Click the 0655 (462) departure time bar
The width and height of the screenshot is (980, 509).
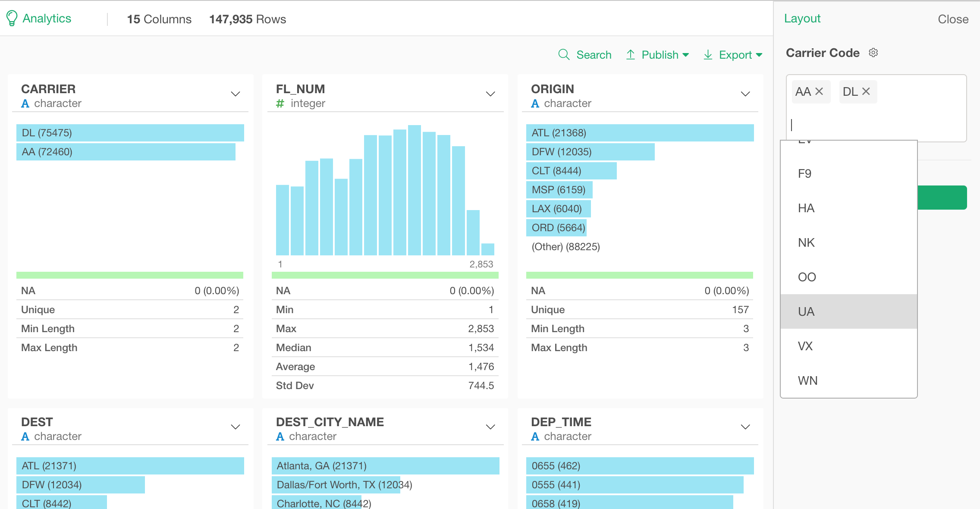640,466
